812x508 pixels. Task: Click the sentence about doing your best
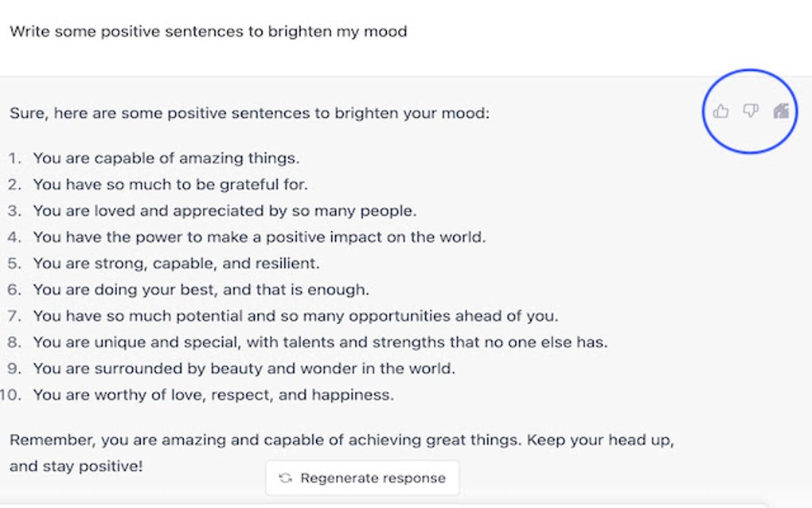pos(201,290)
